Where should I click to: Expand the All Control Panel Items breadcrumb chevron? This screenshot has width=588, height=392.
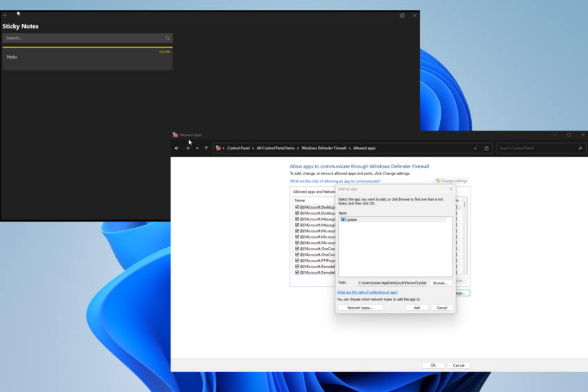tap(297, 148)
